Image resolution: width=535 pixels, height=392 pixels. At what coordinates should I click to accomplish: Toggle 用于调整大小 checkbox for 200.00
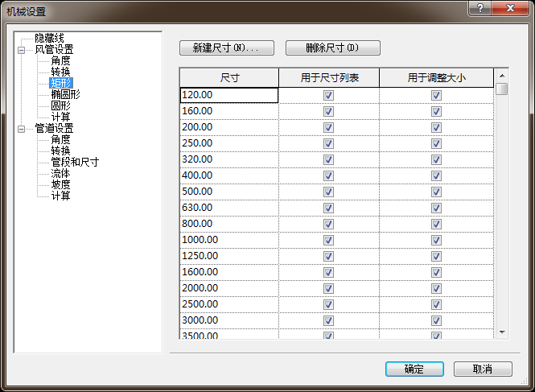tap(436, 127)
